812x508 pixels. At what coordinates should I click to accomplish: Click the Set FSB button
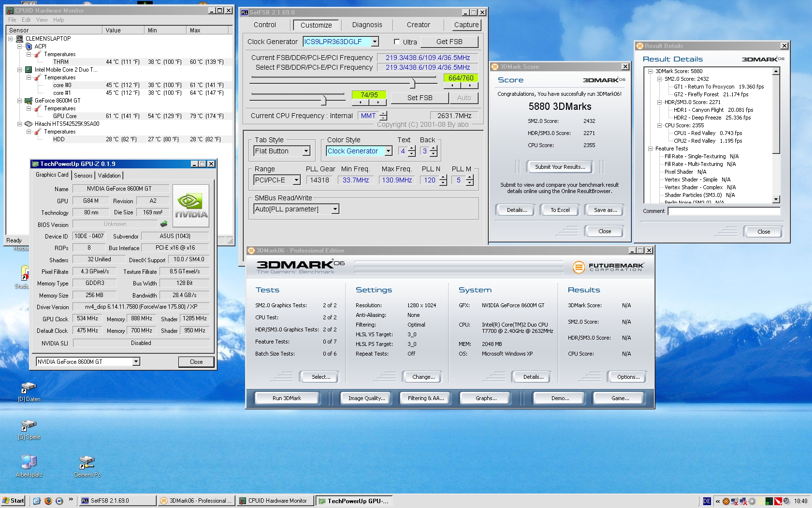420,98
